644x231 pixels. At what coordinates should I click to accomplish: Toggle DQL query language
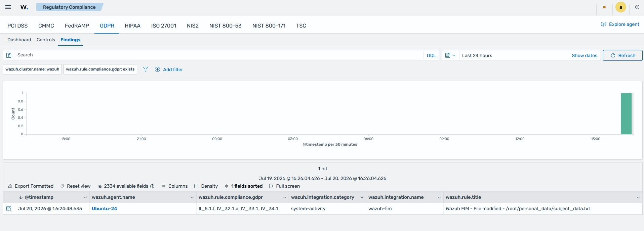tap(431, 55)
